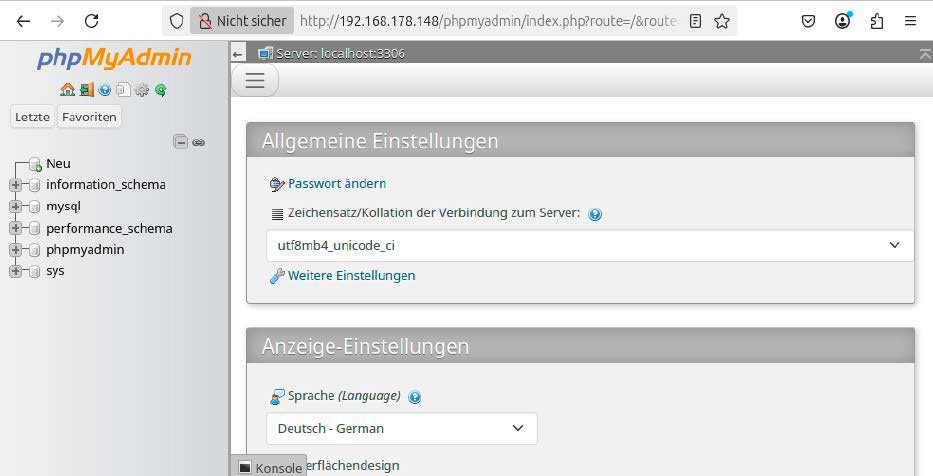Click the Server: localhost:3306 breadcrumb
Screen dimensions: 933x476
pos(340,54)
